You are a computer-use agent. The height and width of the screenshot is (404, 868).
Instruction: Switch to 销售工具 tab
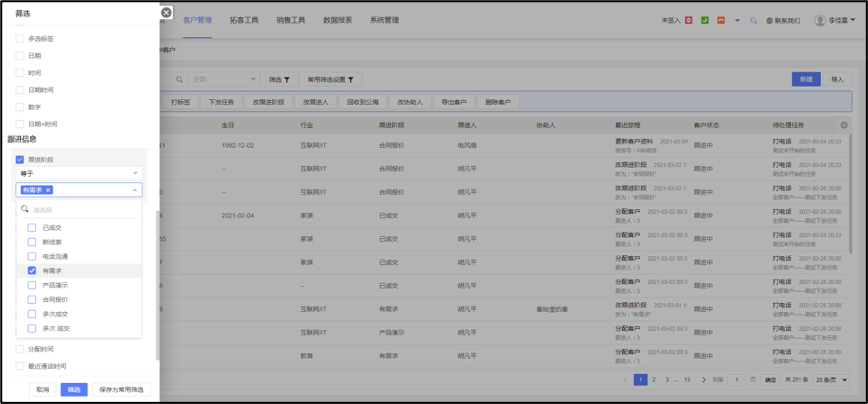point(291,20)
